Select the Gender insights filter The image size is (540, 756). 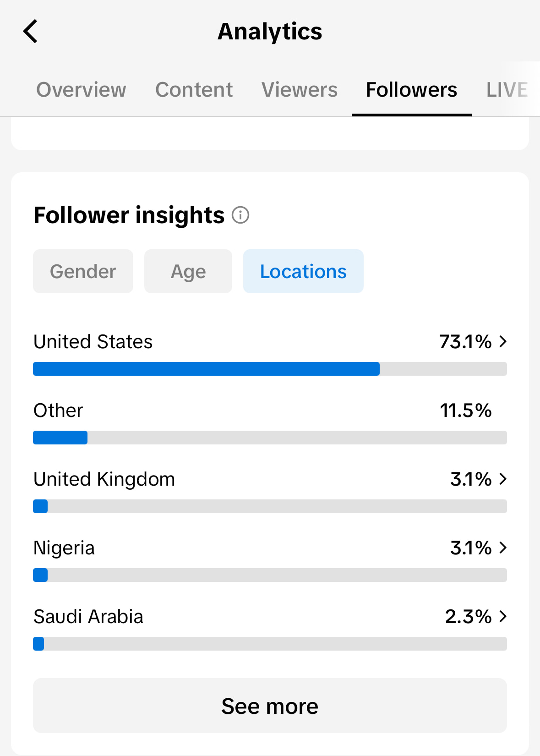pos(83,271)
